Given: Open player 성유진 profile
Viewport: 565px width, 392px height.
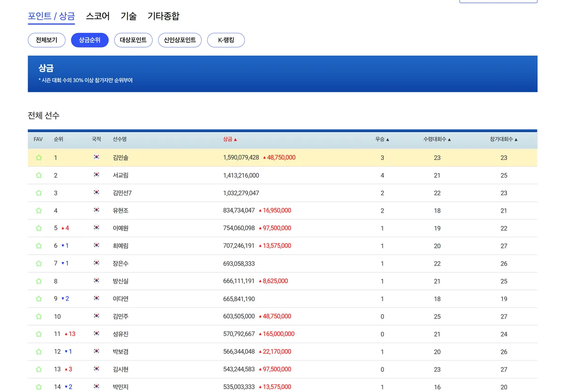Looking at the screenshot, I should pyautogui.click(x=121, y=334).
